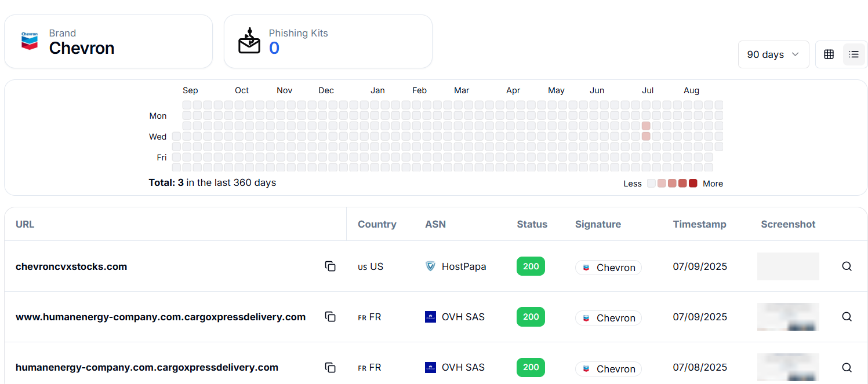Copy the chevroncvxstocks.com URL

[331, 266]
